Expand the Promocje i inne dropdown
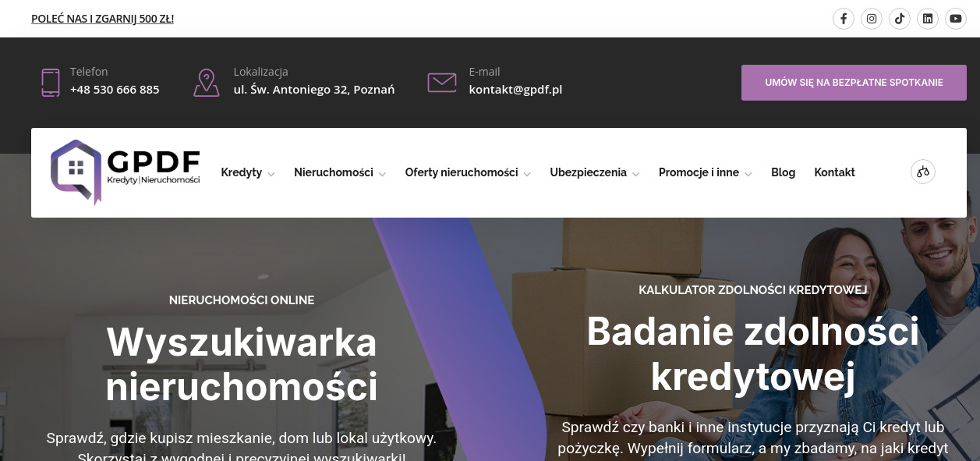The height and width of the screenshot is (461, 980). pyautogui.click(x=706, y=172)
